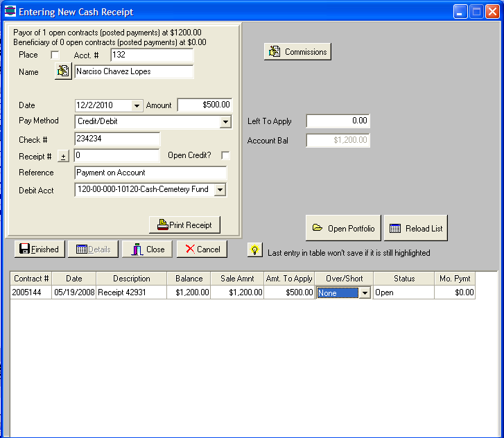This screenshot has width=504, height=438.
Task: Click Reload List table button
Action: coord(416,228)
